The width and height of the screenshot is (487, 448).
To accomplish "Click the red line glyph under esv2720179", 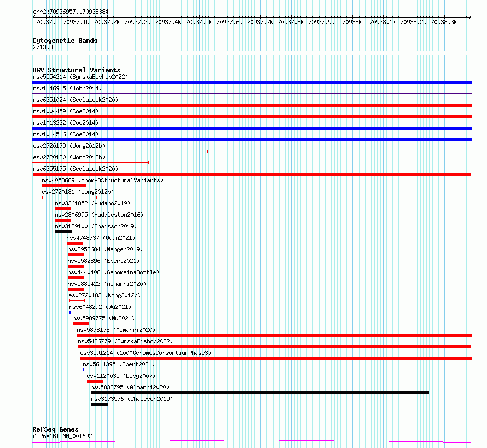I will [x=120, y=151].
